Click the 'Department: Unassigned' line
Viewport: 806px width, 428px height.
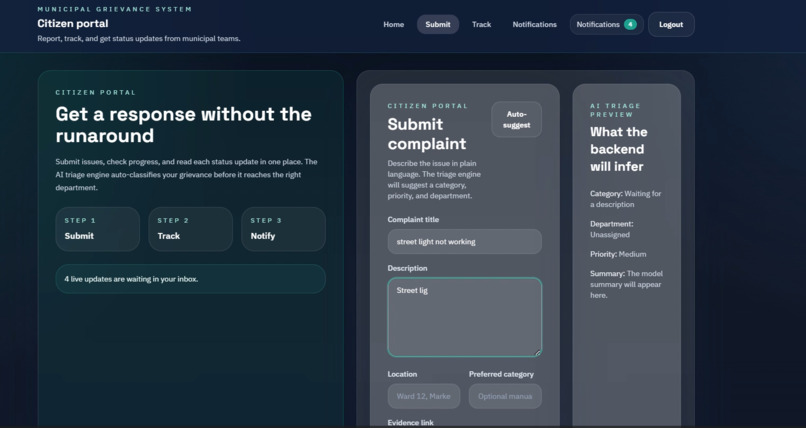point(612,229)
